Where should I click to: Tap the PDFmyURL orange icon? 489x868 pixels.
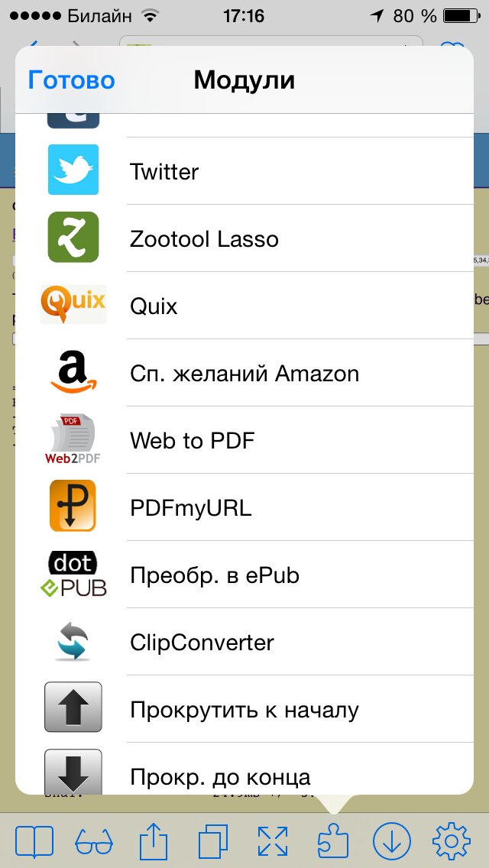pos(73,506)
